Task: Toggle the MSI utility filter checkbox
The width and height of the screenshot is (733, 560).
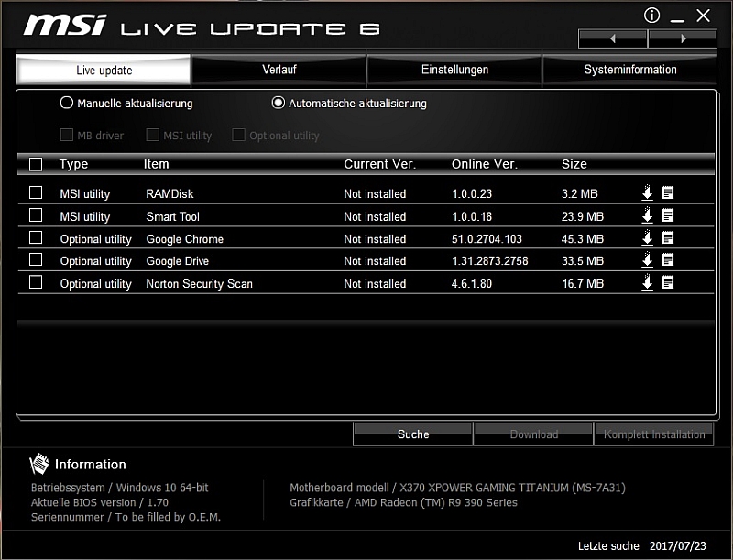Action: click(x=152, y=135)
